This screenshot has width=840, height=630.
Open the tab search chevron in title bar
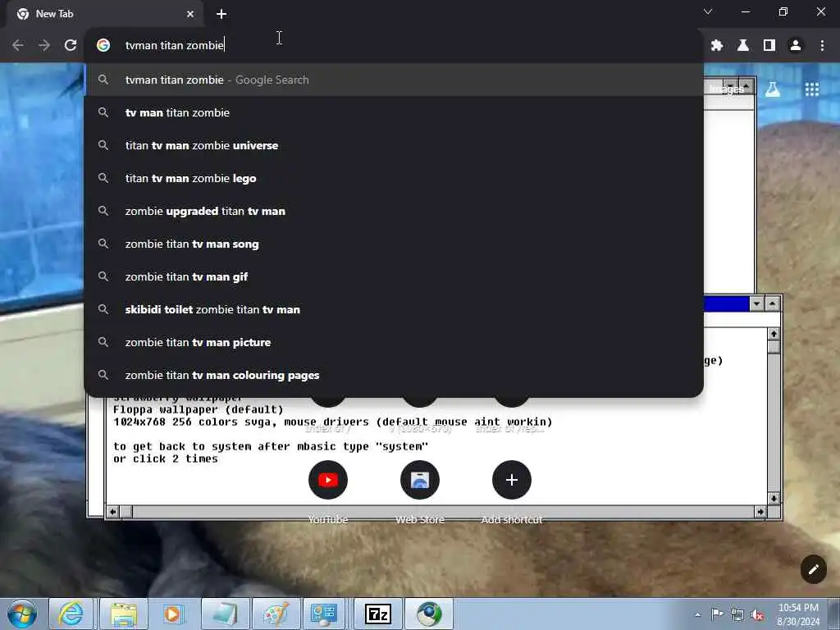pyautogui.click(x=708, y=11)
